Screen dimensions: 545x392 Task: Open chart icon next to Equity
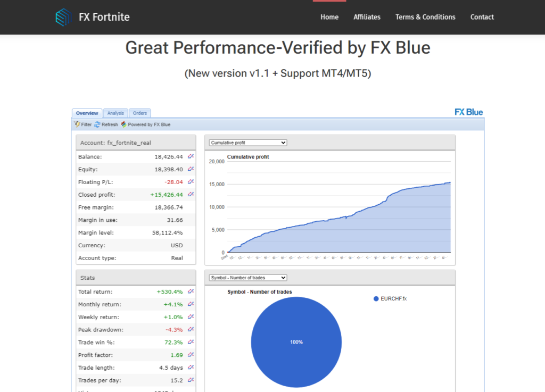pyautogui.click(x=191, y=169)
